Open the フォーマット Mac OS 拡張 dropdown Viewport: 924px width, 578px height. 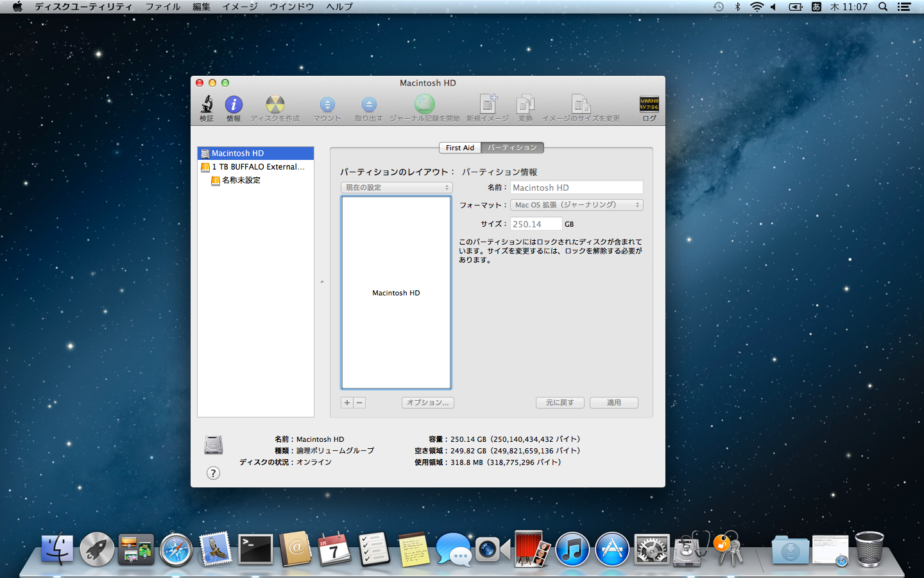click(576, 205)
